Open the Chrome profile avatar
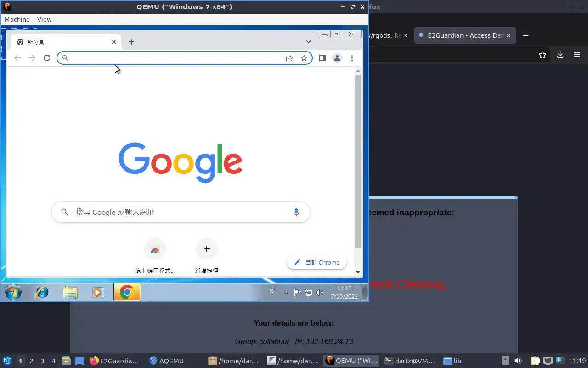Image resolution: width=588 pixels, height=368 pixels. [x=337, y=58]
